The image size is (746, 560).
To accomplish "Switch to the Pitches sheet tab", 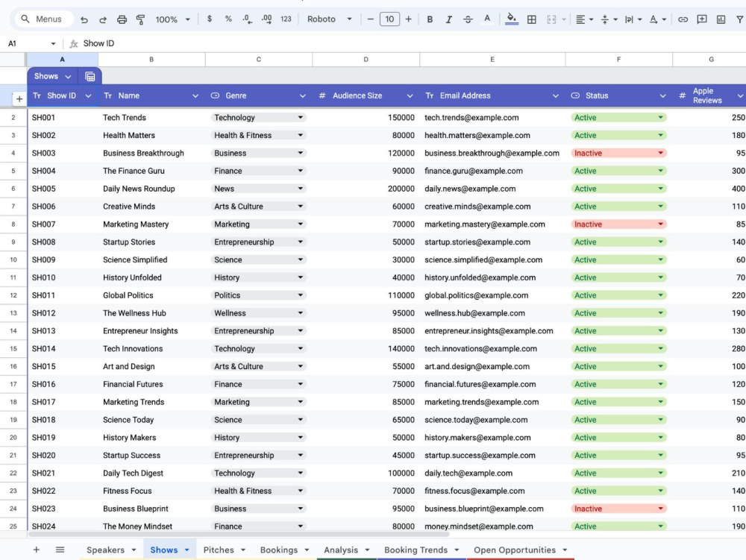I will (219, 550).
